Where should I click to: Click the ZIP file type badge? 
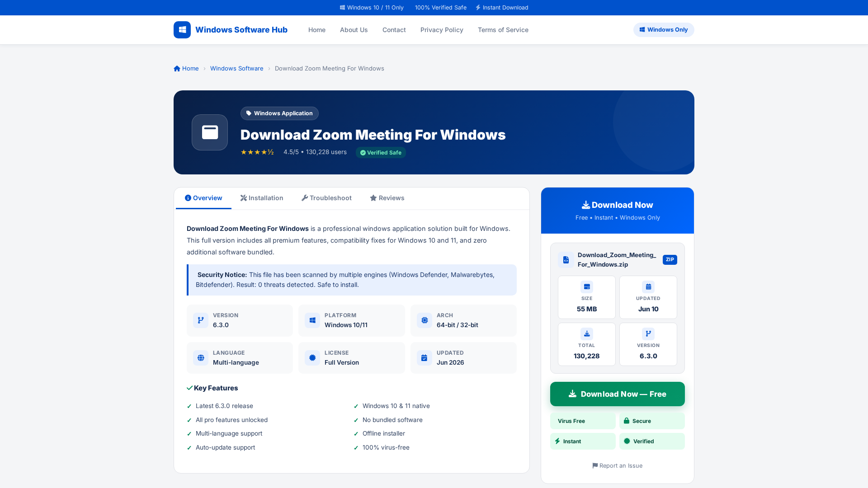tap(670, 260)
